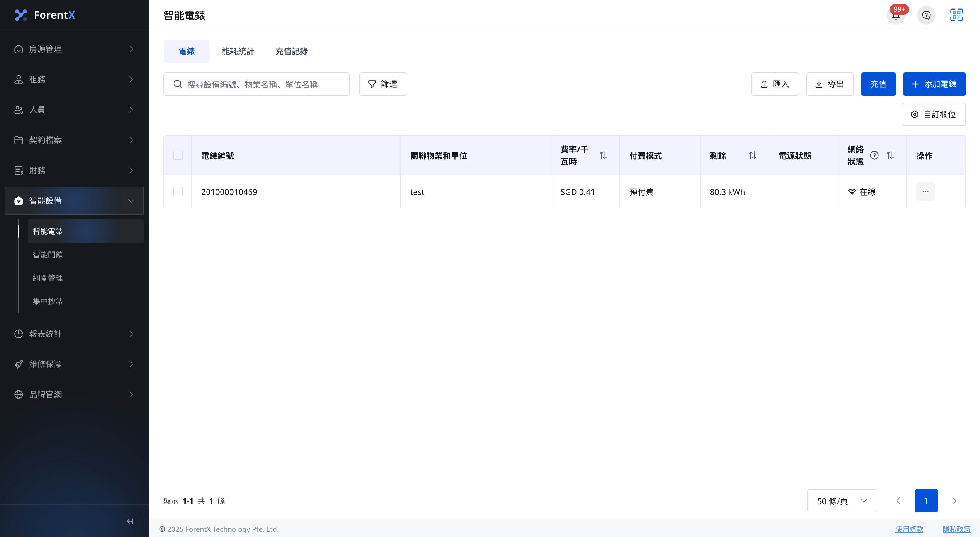This screenshot has height=537, width=980.
Task: Open the notifications bell with 99+ badge
Action: click(896, 15)
